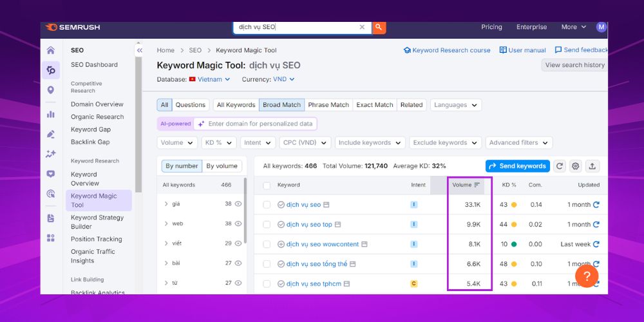Collapse the sidebar with double chevron icon
644x322 pixels.
tap(139, 50)
